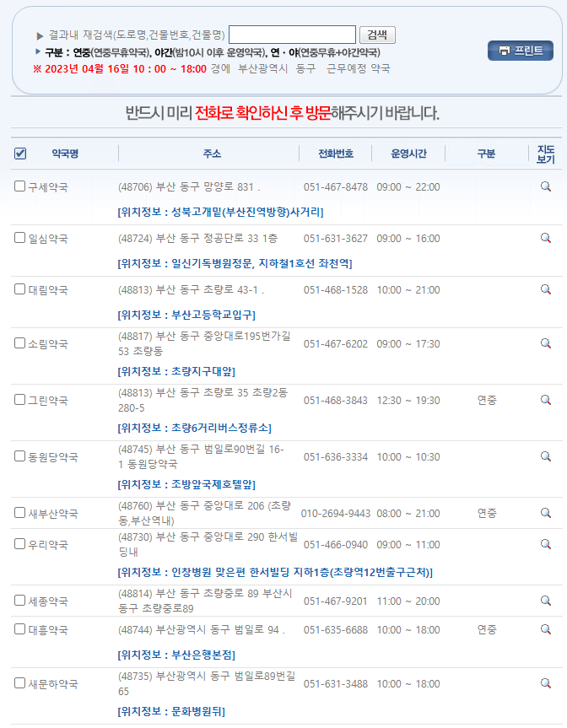This screenshot has height=728, width=567.
Task: Open map view for 구세약국
Action: (x=546, y=186)
